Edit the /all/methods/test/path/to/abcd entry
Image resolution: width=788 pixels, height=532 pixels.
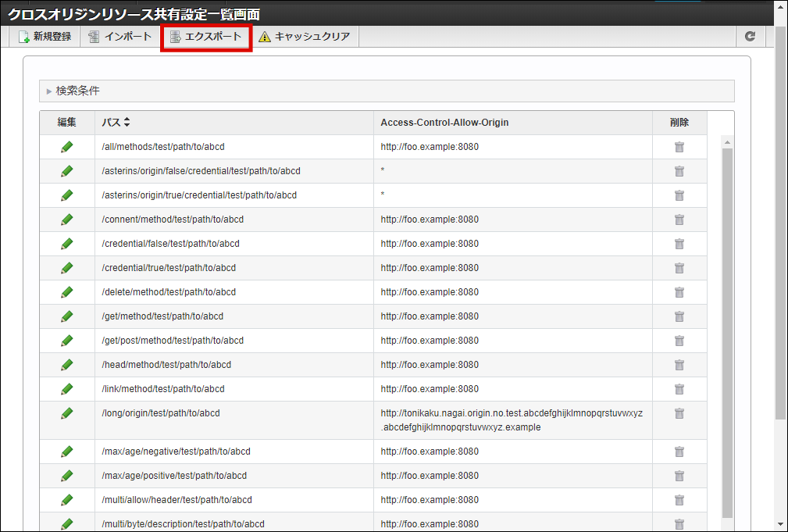pyautogui.click(x=67, y=147)
